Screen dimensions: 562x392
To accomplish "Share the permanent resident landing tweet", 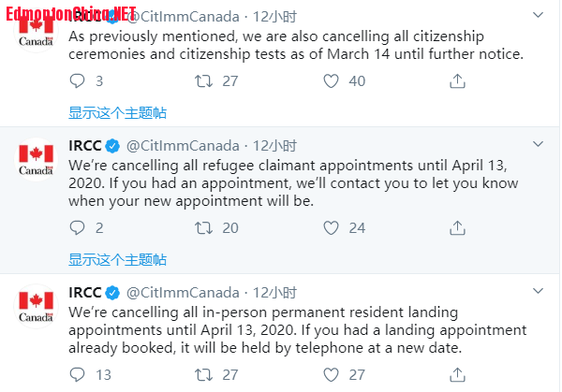I will click(x=457, y=374).
